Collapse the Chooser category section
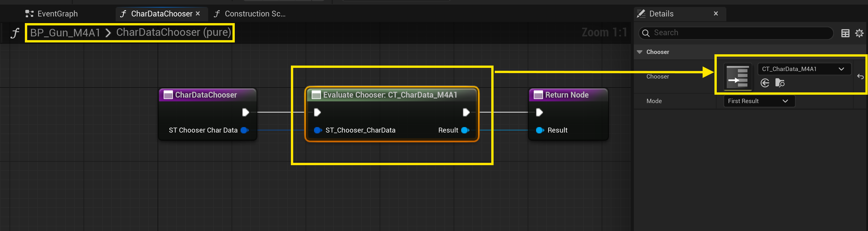The image size is (868, 231). [x=640, y=52]
